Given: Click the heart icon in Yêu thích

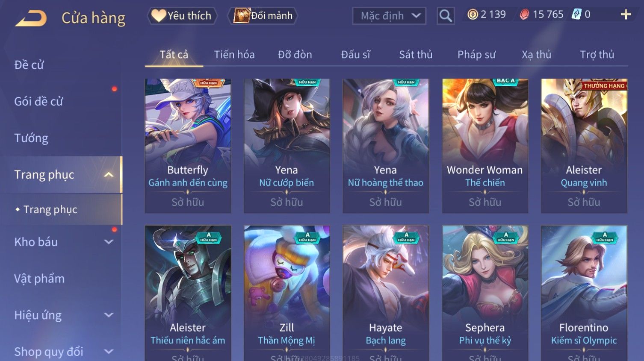Looking at the screenshot, I should (x=159, y=16).
